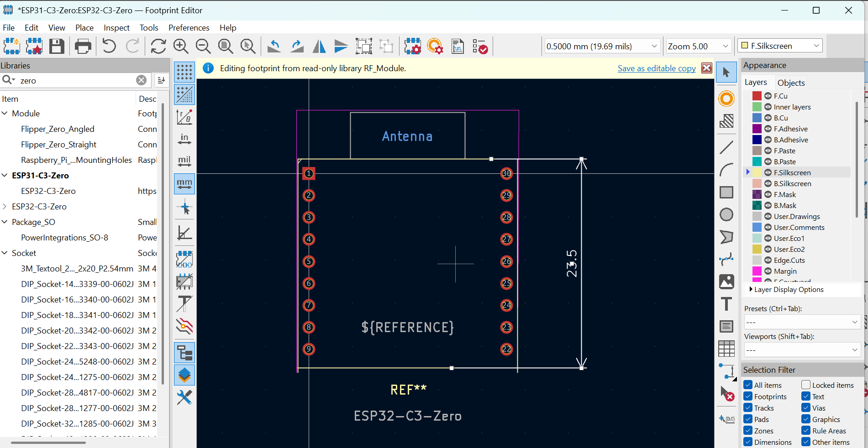Toggle the All items filter checkbox

pos(748,385)
